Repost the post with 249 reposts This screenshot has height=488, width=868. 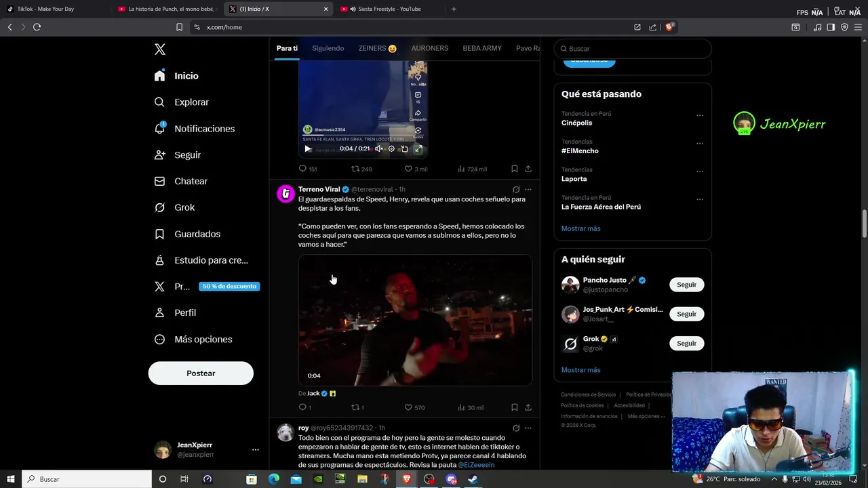[361, 169]
